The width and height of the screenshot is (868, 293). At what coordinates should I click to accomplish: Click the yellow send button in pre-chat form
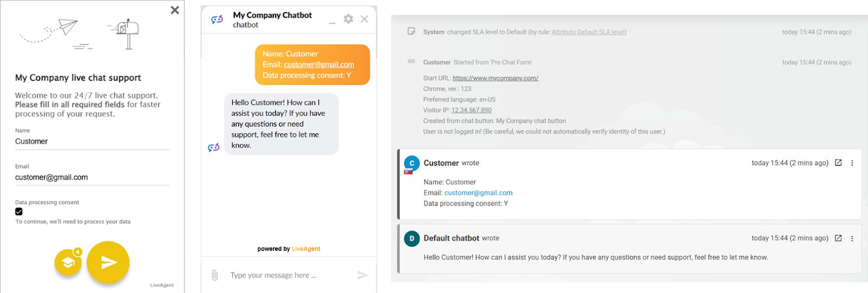point(108,263)
